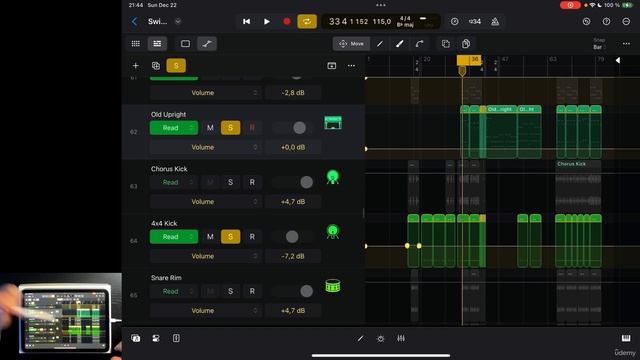Jump to beginning of the project
The image size is (640, 360).
tap(247, 22)
